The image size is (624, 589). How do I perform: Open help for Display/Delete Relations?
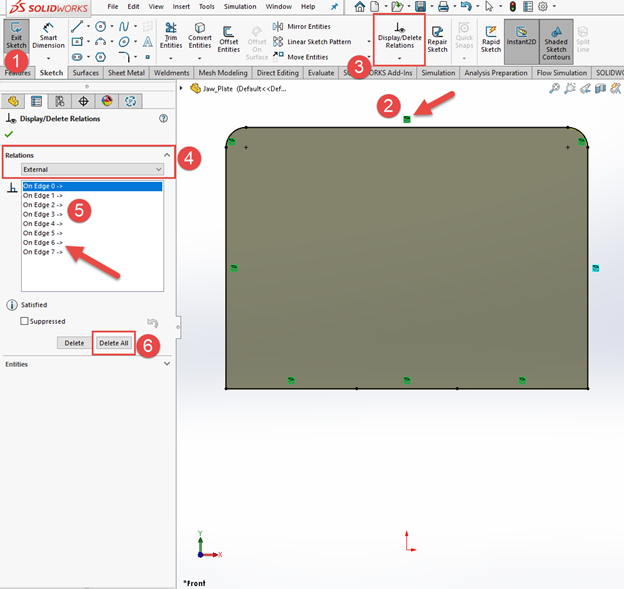(x=163, y=118)
